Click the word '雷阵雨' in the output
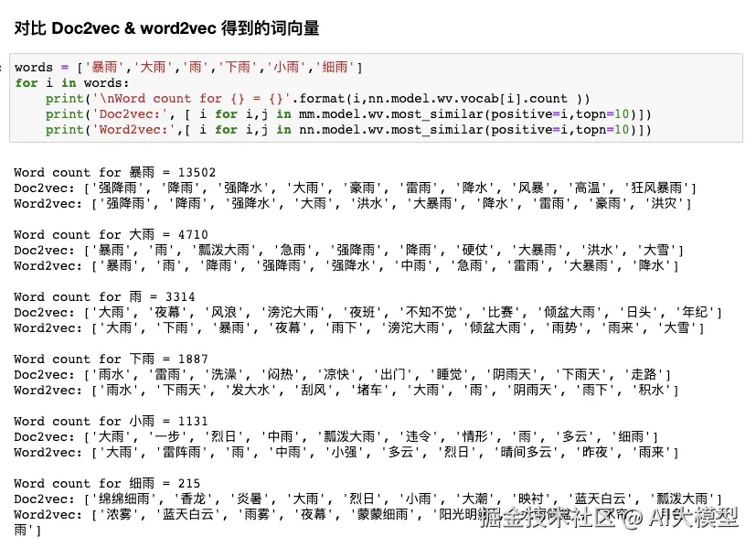756x547 pixels. tap(181, 453)
